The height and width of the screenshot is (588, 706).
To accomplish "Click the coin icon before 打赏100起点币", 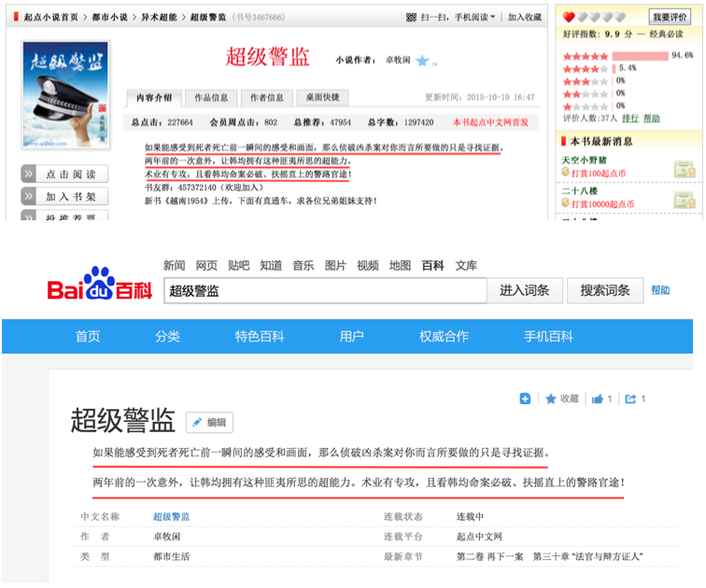I will pyautogui.click(x=566, y=172).
